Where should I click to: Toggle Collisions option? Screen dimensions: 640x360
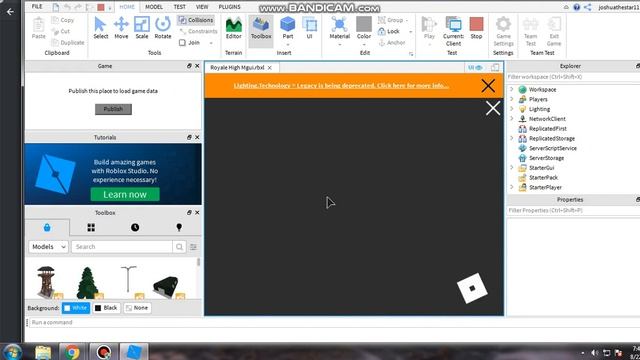(196, 20)
